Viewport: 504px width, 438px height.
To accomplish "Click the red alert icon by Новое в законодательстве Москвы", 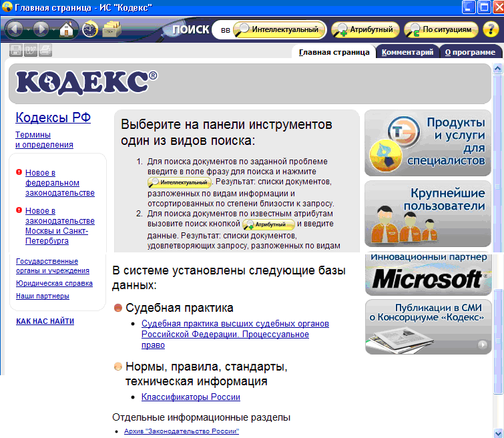I will 19,210.
